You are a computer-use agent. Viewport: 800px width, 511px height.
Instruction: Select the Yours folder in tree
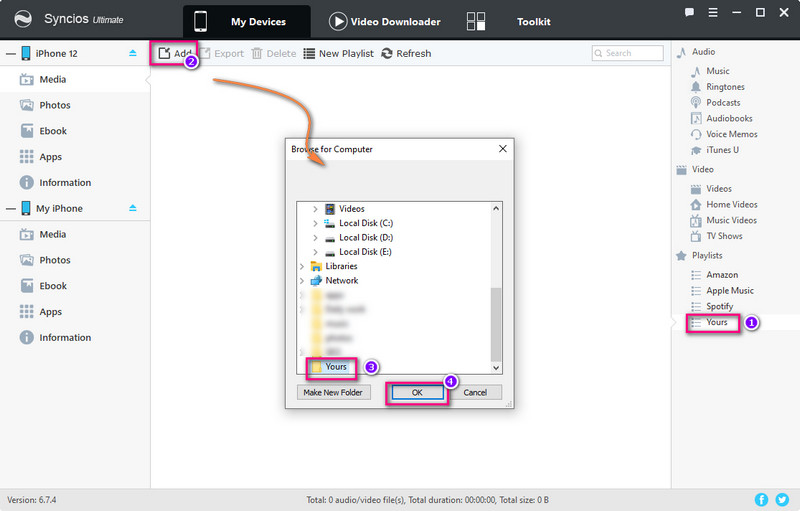[336, 367]
